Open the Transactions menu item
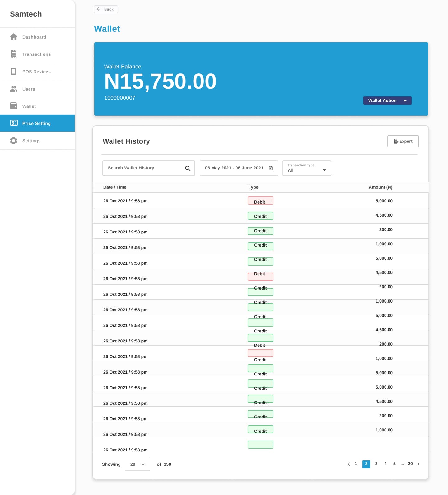Image resolution: width=448 pixels, height=495 pixels. (37, 54)
